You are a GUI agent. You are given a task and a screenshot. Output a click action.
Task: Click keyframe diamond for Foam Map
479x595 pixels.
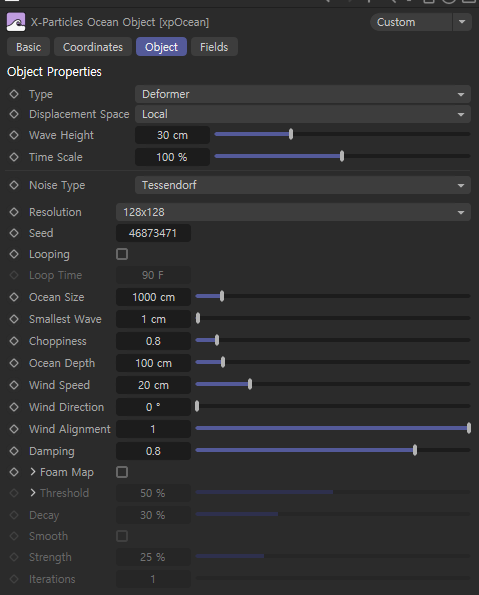pos(14,472)
